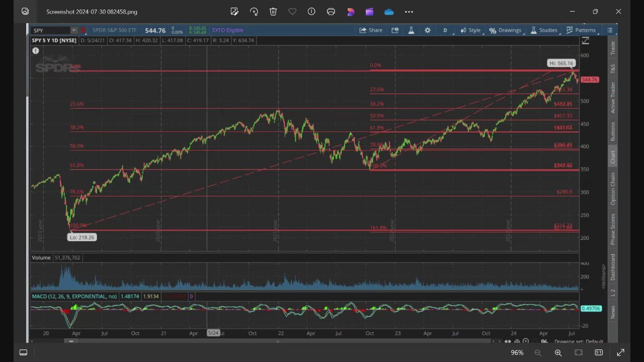Click the flask icon next to Share
Screen dimensions: 644x362
411,30
